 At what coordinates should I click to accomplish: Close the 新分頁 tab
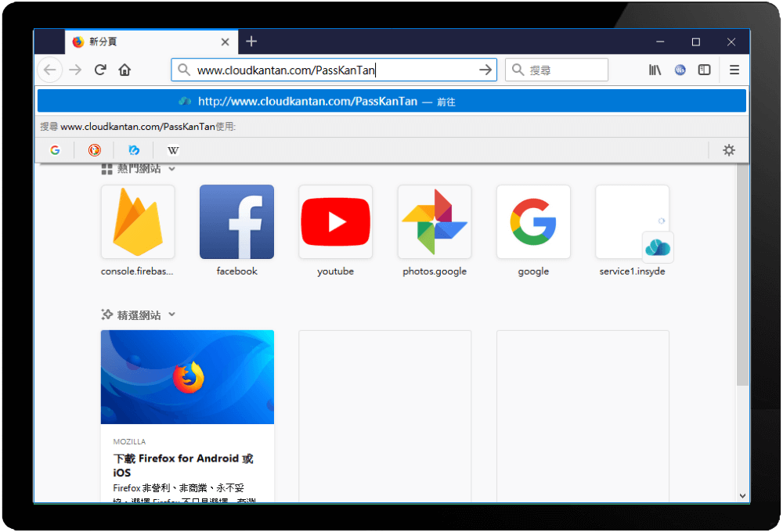(226, 42)
